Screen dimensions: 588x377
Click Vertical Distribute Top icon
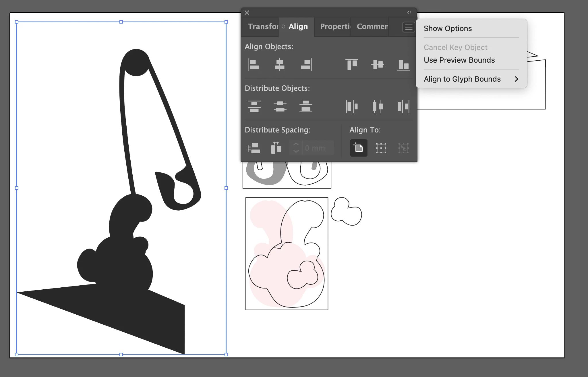click(x=254, y=106)
